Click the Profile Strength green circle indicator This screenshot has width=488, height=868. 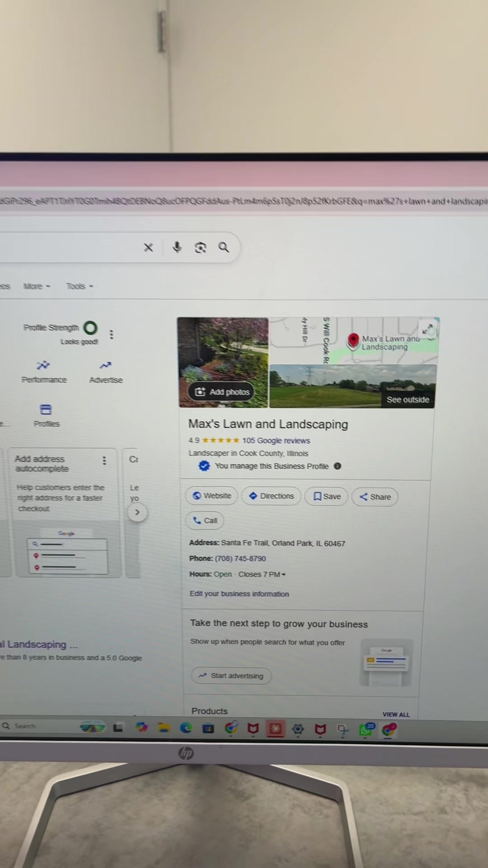pyautogui.click(x=90, y=327)
